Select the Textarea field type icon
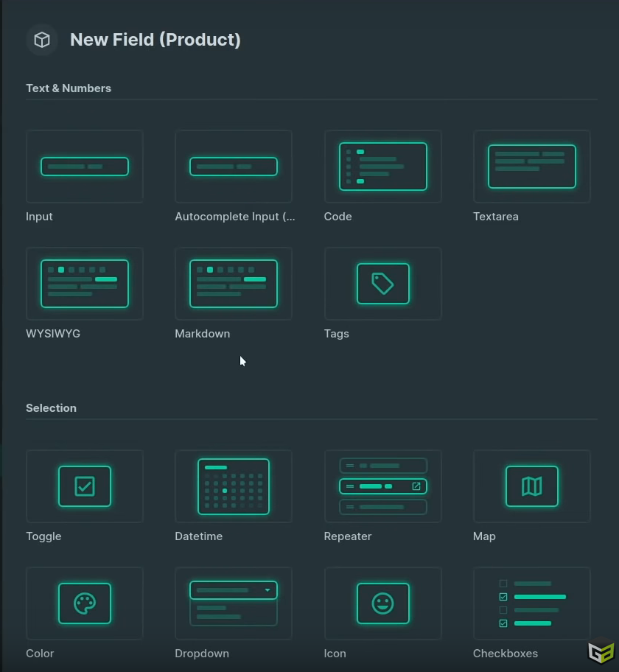Image resolution: width=619 pixels, height=672 pixels. click(x=531, y=167)
